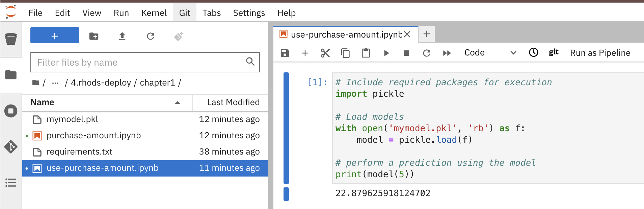
Task: Open running terminals and kernels panel
Action: 11,111
